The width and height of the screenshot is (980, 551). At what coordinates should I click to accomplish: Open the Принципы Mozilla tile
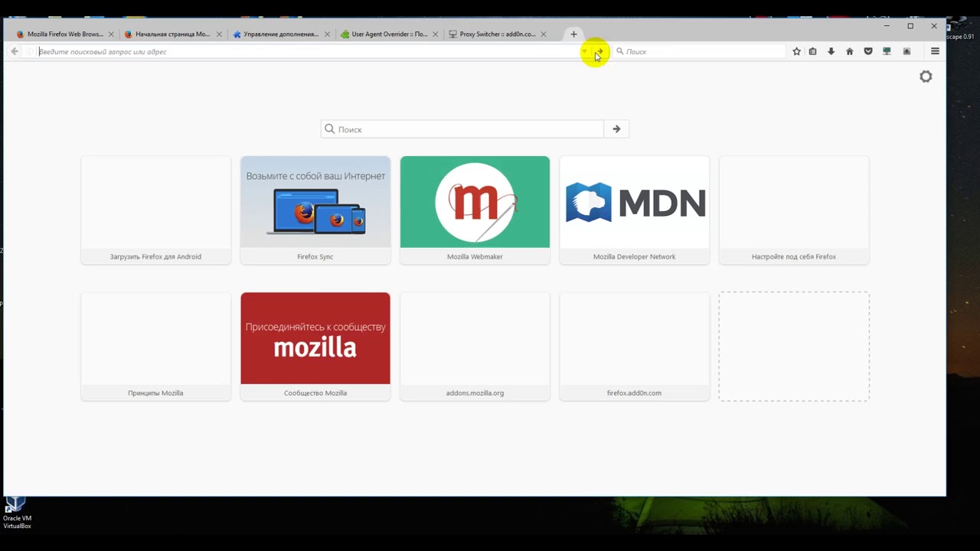pos(155,347)
